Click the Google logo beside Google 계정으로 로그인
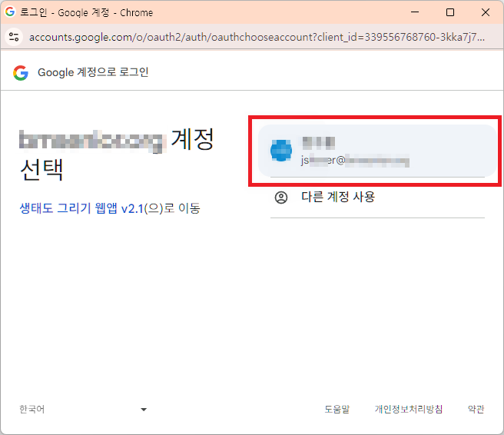The width and height of the screenshot is (504, 435). [x=21, y=73]
